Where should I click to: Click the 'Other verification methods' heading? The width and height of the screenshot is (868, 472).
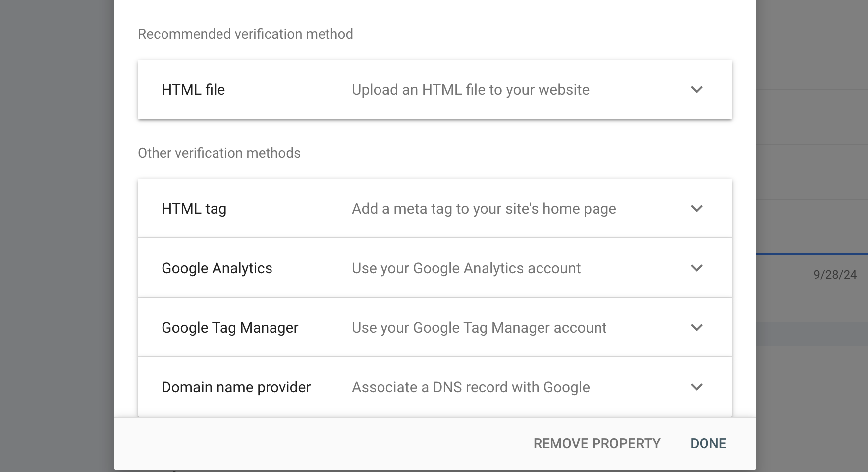219,153
